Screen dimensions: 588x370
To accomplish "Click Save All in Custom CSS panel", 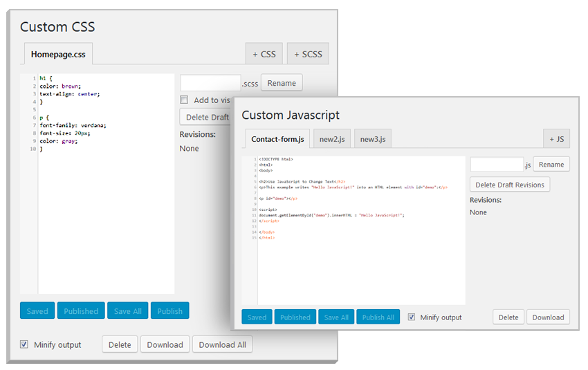I will (x=127, y=311).
